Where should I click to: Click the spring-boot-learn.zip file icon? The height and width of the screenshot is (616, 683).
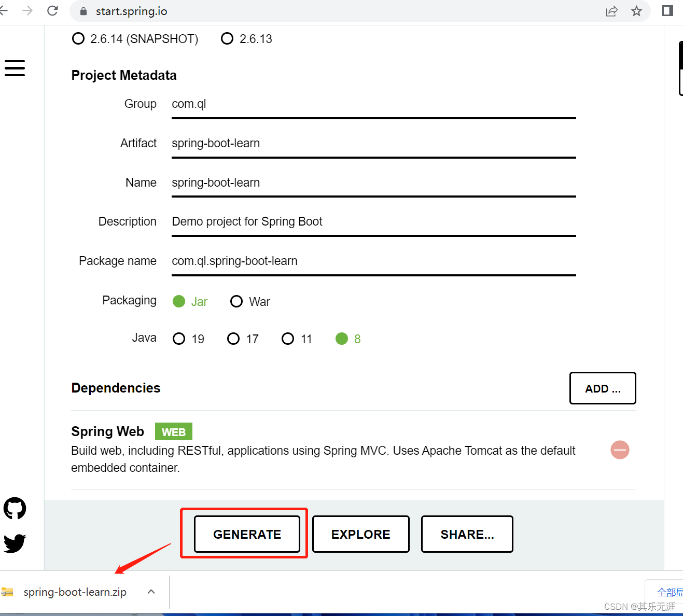(7, 592)
